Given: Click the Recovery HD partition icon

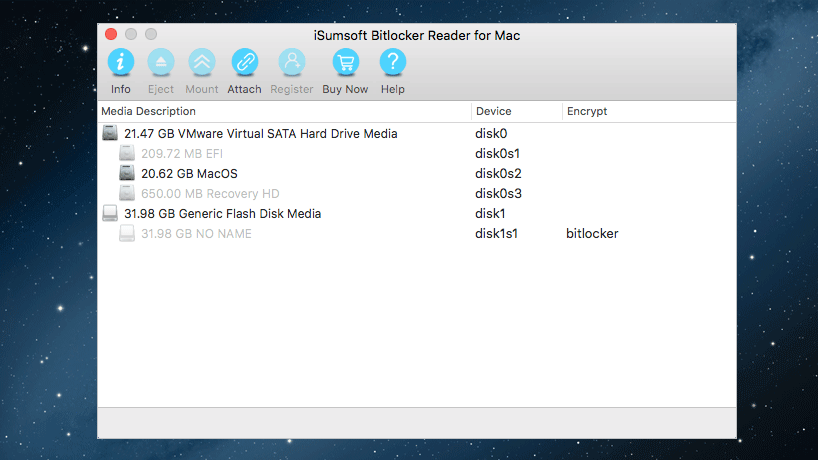Looking at the screenshot, I should pyautogui.click(x=127, y=193).
